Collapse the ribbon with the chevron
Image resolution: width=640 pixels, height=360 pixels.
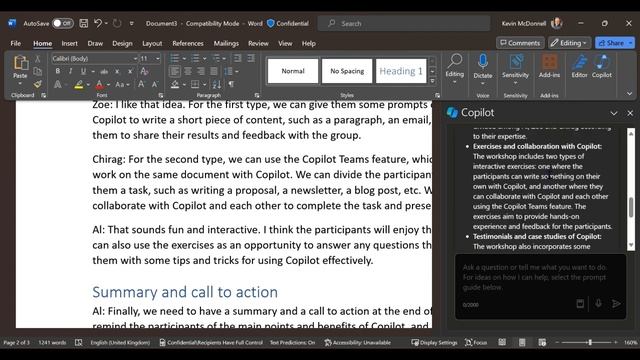[629, 94]
